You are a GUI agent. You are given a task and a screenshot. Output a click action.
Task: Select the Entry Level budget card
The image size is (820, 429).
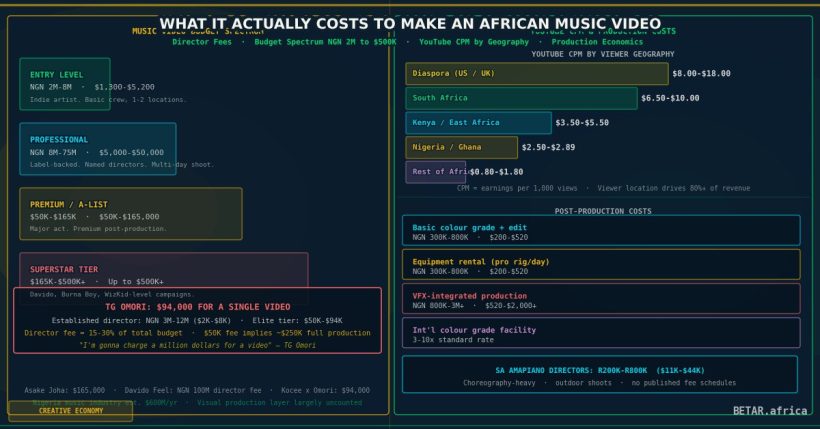(x=65, y=84)
